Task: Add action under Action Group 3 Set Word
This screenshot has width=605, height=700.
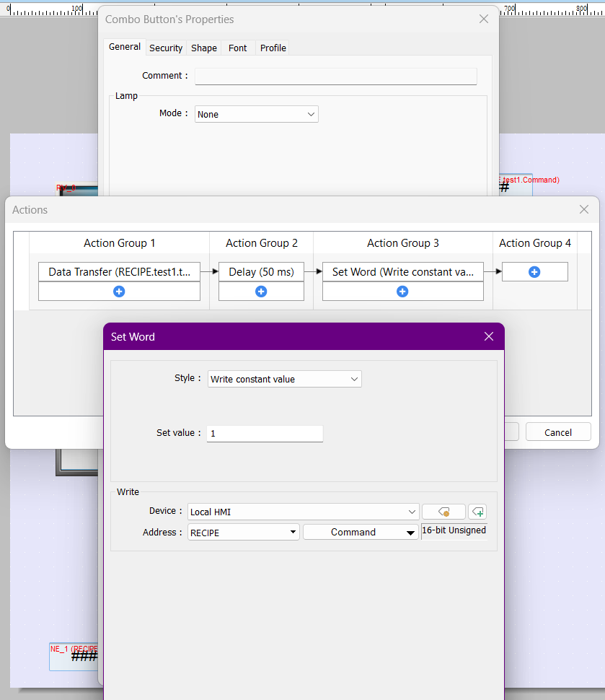Action: coord(402,292)
